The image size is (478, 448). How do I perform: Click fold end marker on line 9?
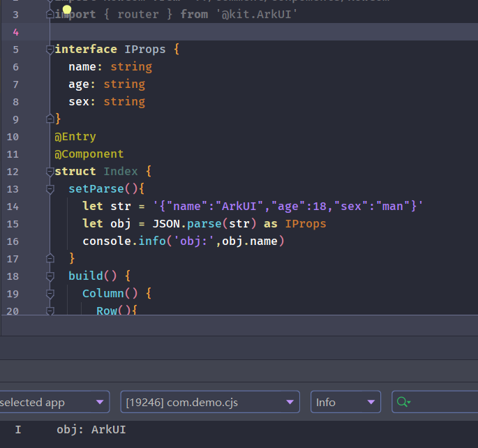50,119
